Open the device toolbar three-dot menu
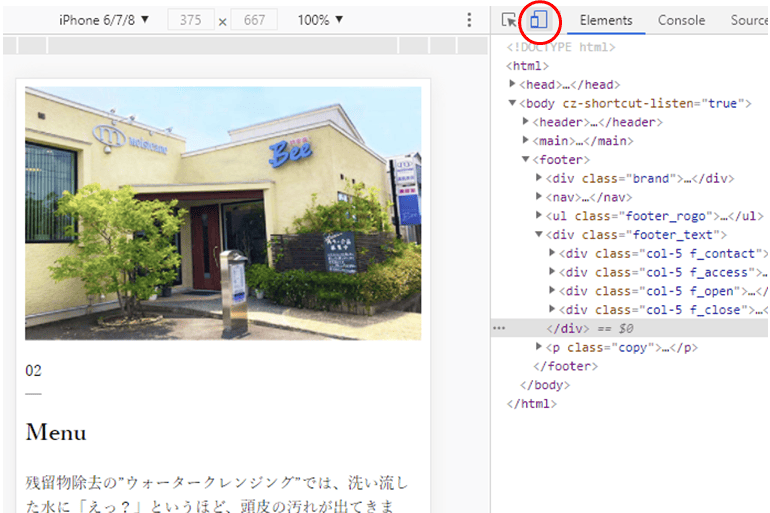The width and height of the screenshot is (770, 513). click(469, 20)
